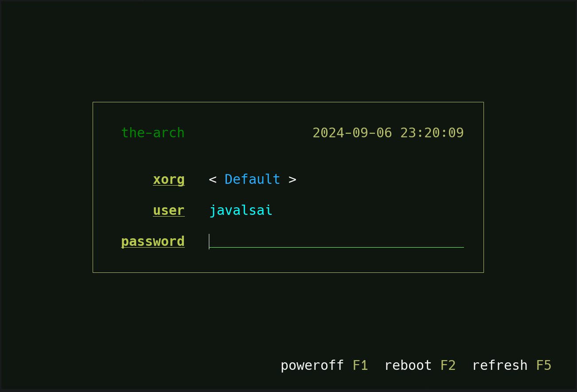Viewport: 577px width, 392px height.
Task: Click the clock time 23:20:09
Action: pyautogui.click(x=432, y=133)
